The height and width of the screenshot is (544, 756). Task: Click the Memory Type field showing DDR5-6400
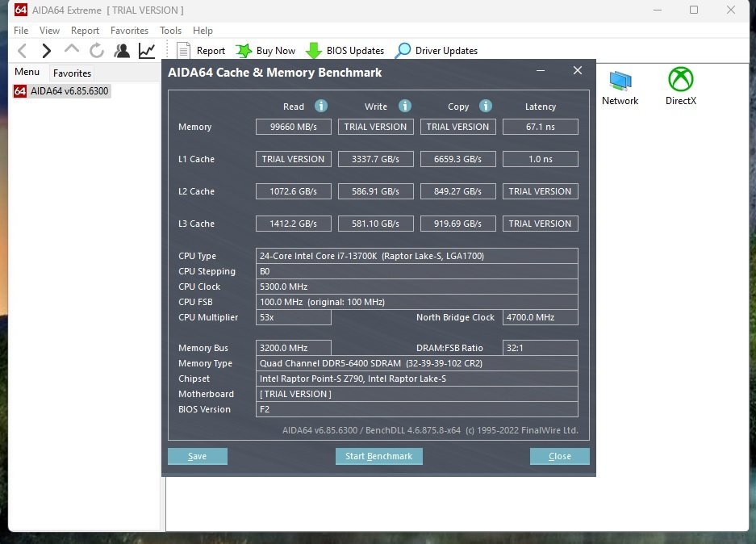[417, 363]
